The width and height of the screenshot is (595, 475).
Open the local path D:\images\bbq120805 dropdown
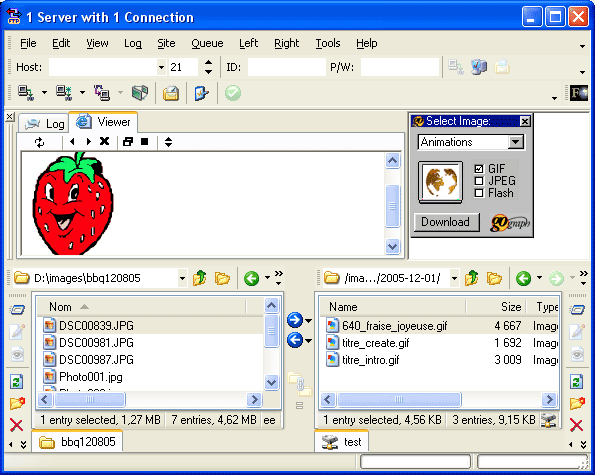[183, 278]
